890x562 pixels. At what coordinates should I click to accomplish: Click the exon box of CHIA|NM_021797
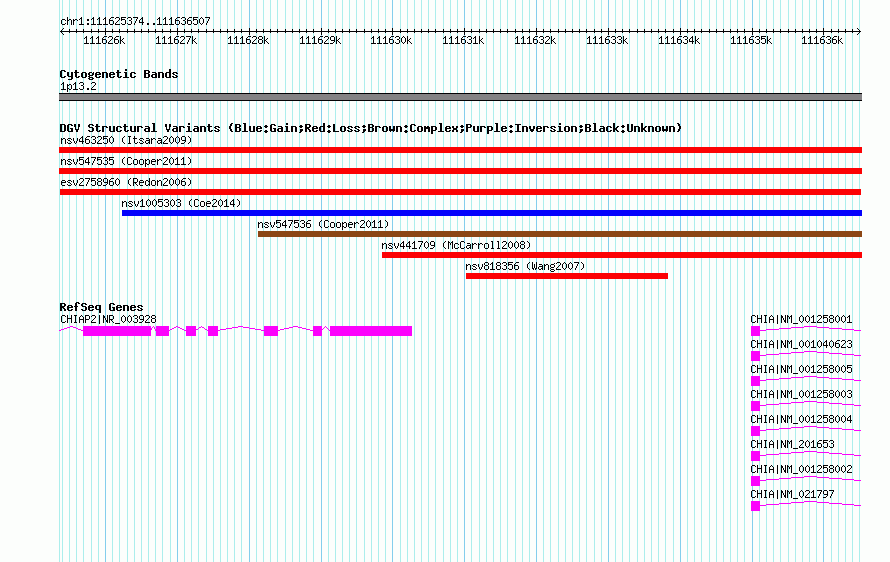coord(755,506)
